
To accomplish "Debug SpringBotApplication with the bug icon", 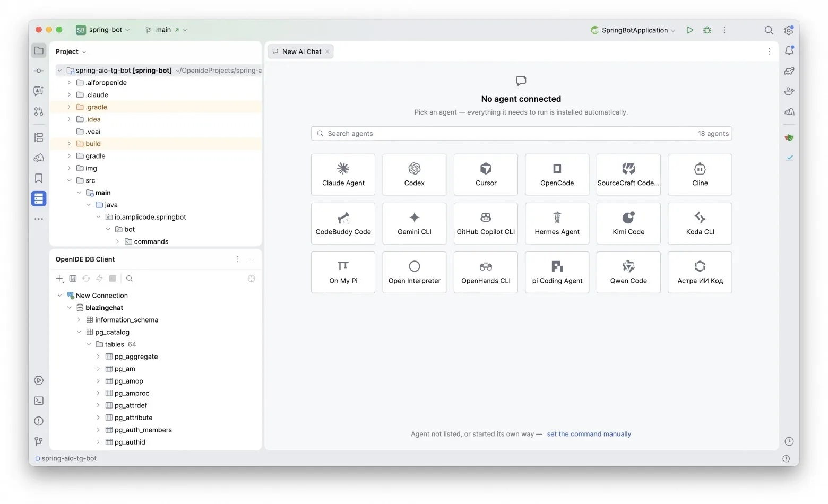I will (707, 30).
